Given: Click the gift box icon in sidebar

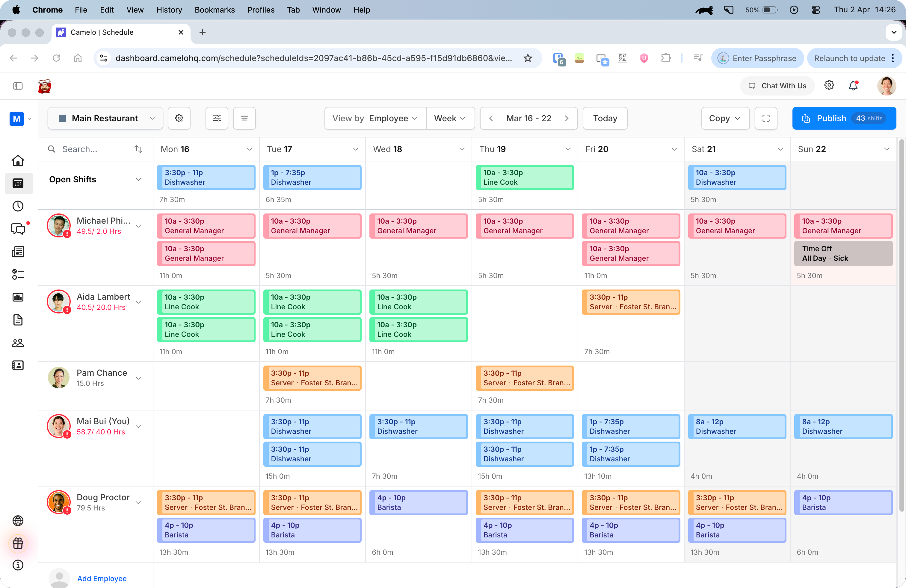Looking at the screenshot, I should coord(18,543).
